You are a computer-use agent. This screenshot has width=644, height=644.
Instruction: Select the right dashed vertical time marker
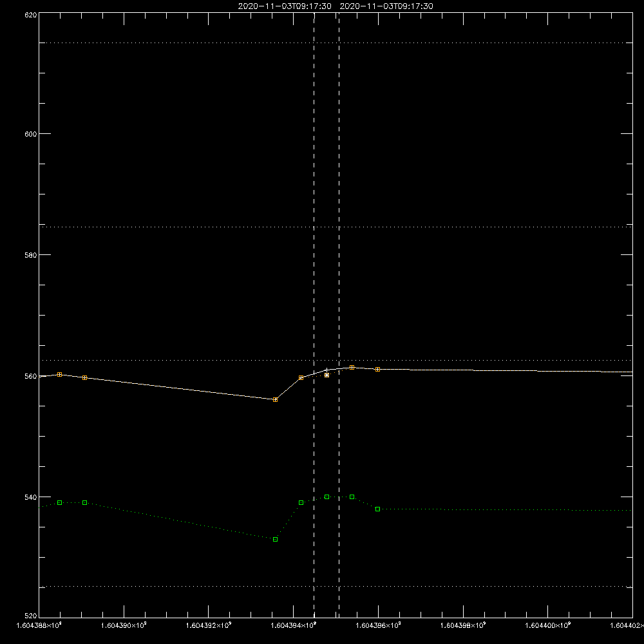[339, 314]
